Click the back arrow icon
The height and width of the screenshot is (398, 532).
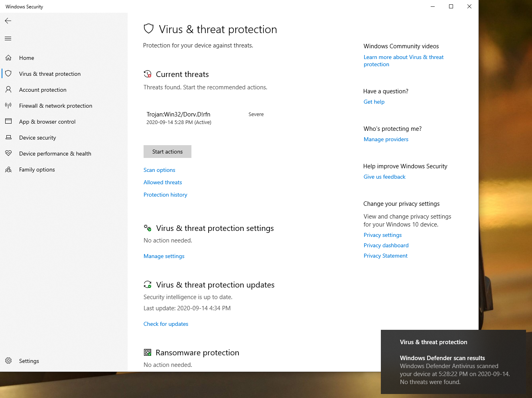pos(8,21)
